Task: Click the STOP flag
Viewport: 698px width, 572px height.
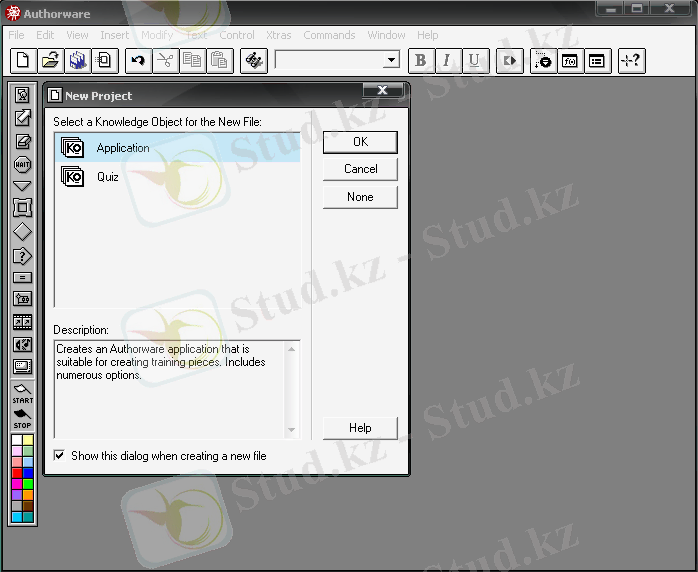Action: pos(22,419)
